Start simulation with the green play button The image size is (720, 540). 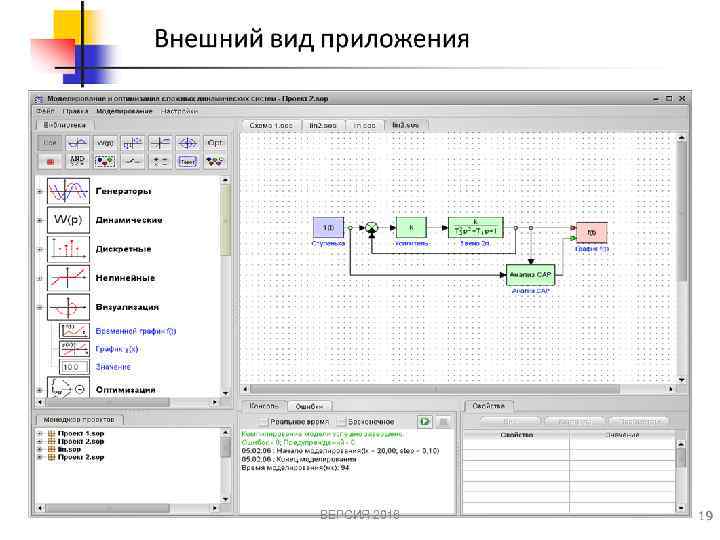[x=424, y=422]
